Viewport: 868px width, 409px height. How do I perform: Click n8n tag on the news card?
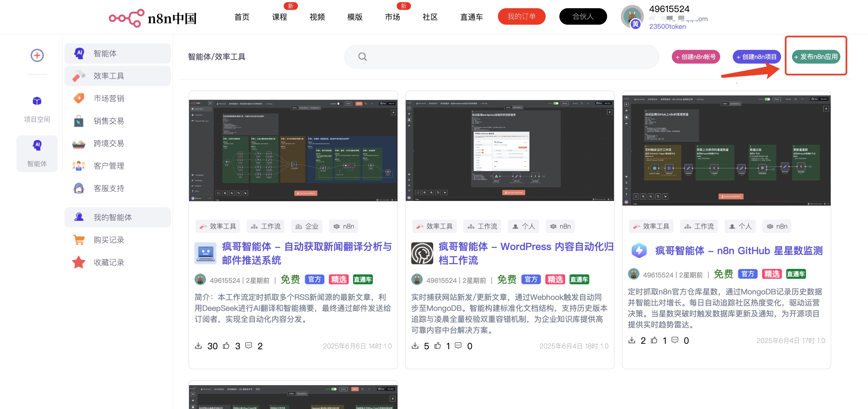point(344,226)
